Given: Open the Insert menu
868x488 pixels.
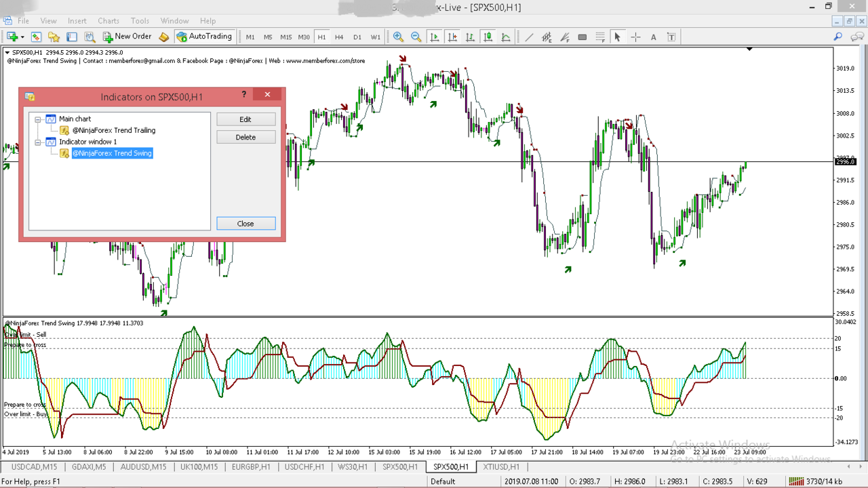Looking at the screenshot, I should tap(77, 21).
